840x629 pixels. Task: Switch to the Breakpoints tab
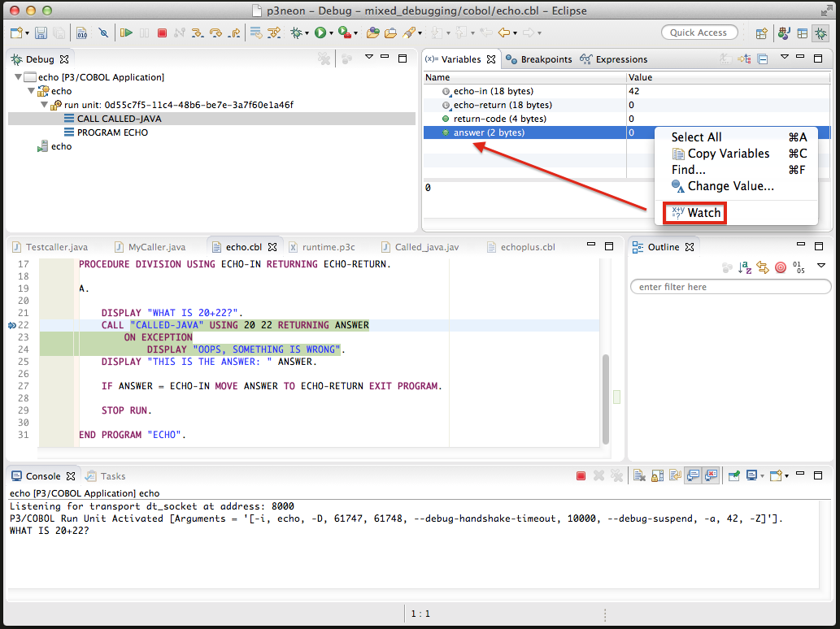pyautogui.click(x=538, y=59)
